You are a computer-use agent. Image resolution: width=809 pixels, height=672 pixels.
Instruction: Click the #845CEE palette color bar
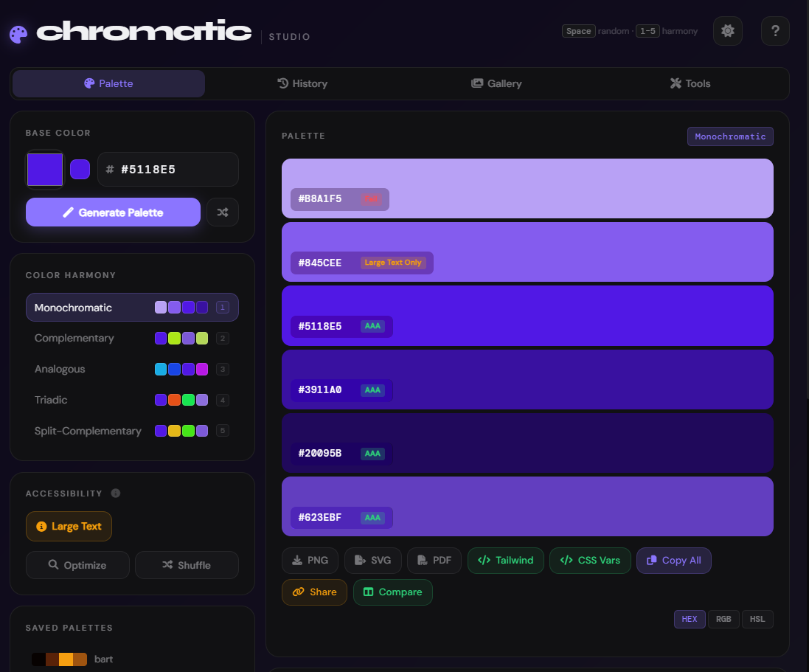coord(527,252)
